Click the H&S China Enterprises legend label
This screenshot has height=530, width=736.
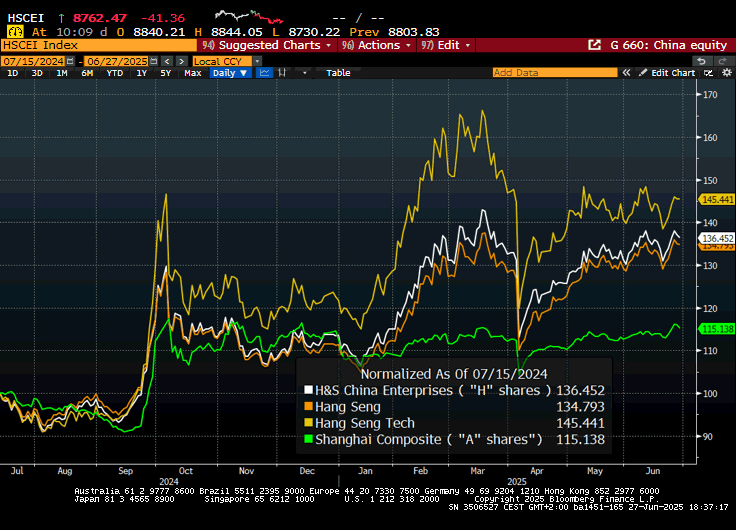(432, 390)
